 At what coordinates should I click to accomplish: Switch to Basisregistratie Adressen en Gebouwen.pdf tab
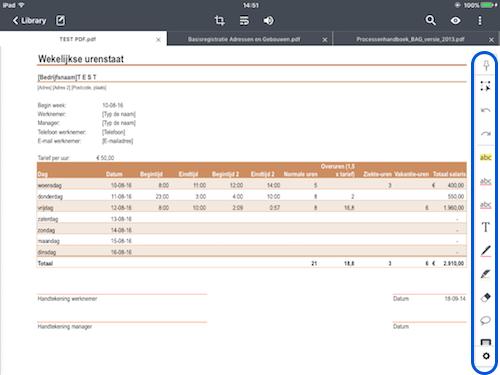point(244,39)
